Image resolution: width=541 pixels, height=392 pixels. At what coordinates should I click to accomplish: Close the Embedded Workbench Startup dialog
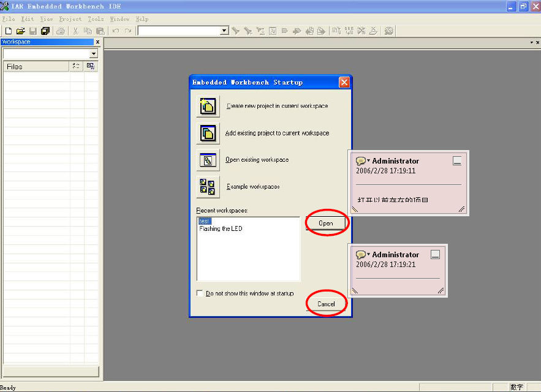(x=344, y=83)
